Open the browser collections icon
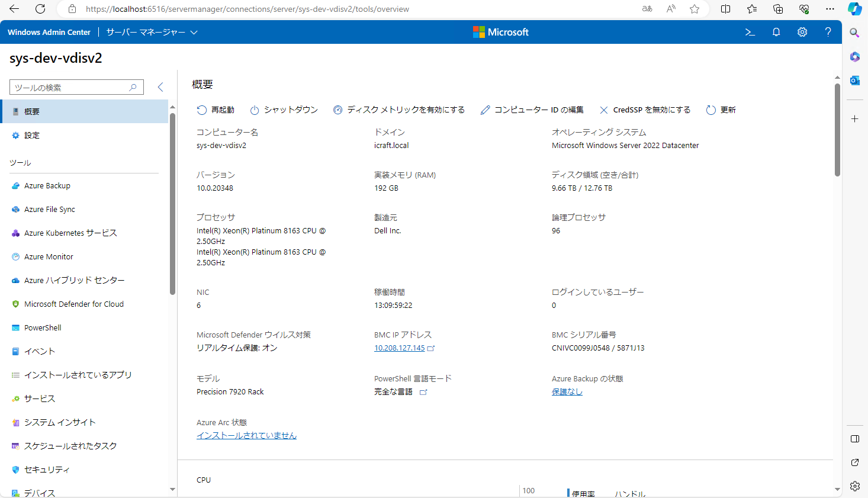The image size is (868, 498). click(x=778, y=9)
